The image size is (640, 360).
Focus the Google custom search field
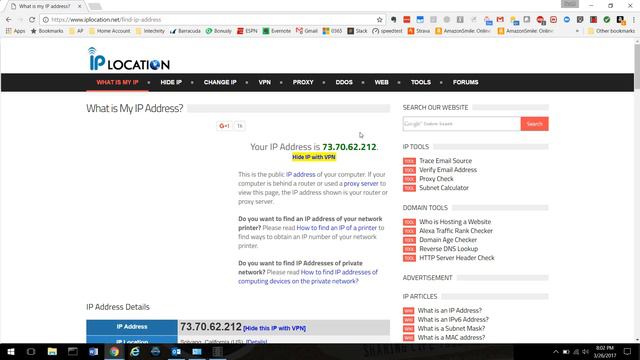(462, 124)
